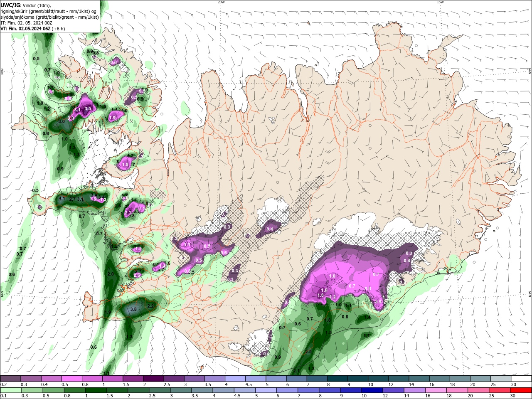Click the 14 tick label on snow scale
The image size is (532, 399).
411,384
